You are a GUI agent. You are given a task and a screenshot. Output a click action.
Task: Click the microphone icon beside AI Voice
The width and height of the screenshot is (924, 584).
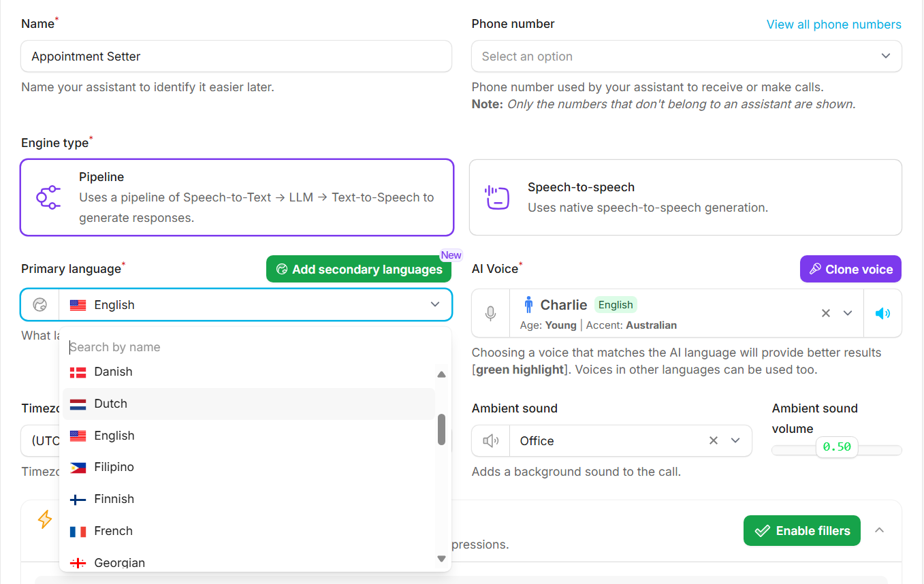click(490, 313)
